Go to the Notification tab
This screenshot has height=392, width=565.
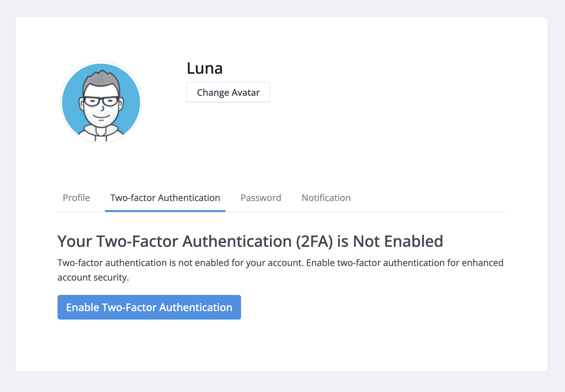[x=326, y=198]
